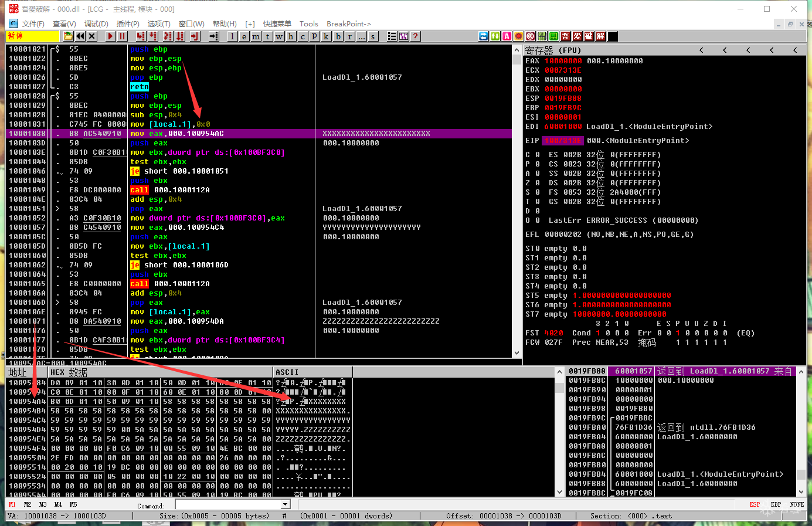Screen dimensions: 812x526
Task: Click the Appearance options grid icon
Action: (404, 36)
